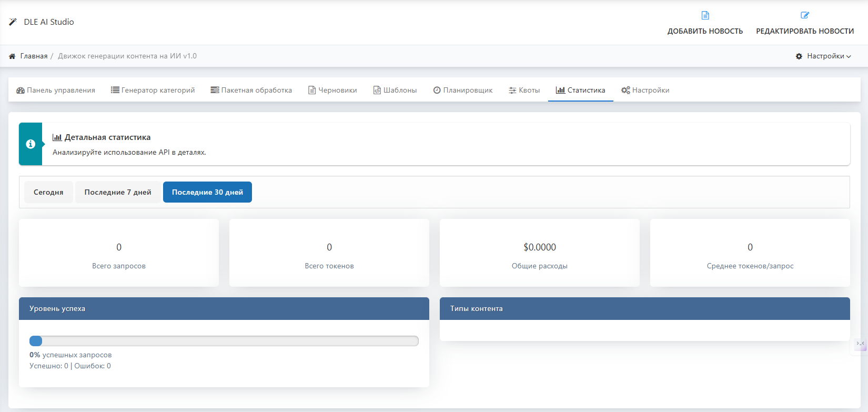Collapse the Типы контента panel header
Viewport: 868px width, 412px height.
pos(644,309)
